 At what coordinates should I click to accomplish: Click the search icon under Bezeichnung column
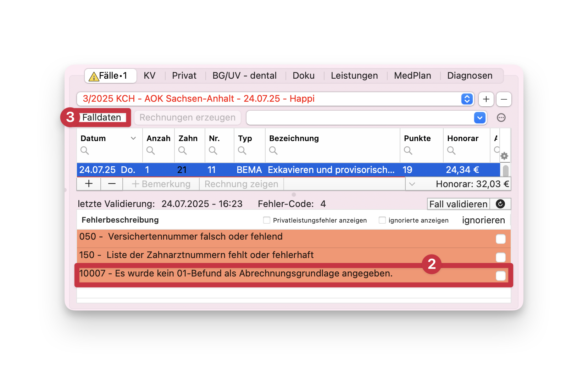click(x=273, y=151)
